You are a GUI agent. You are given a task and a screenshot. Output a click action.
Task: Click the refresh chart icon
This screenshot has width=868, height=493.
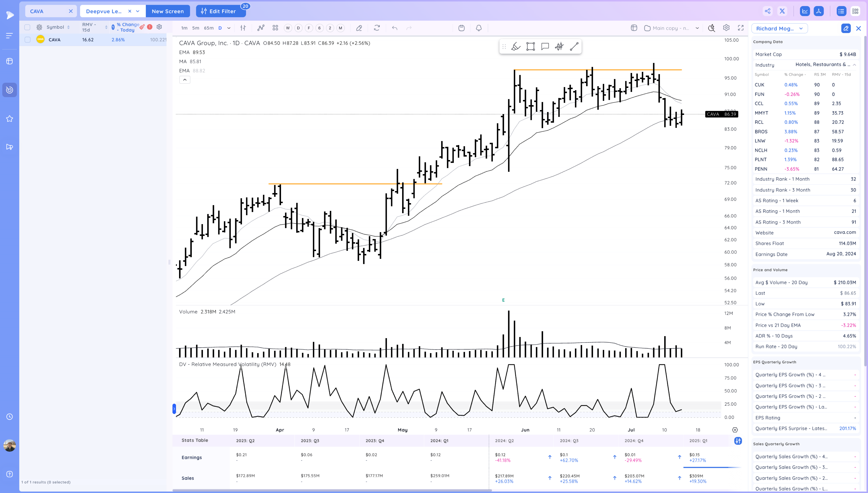(x=377, y=28)
